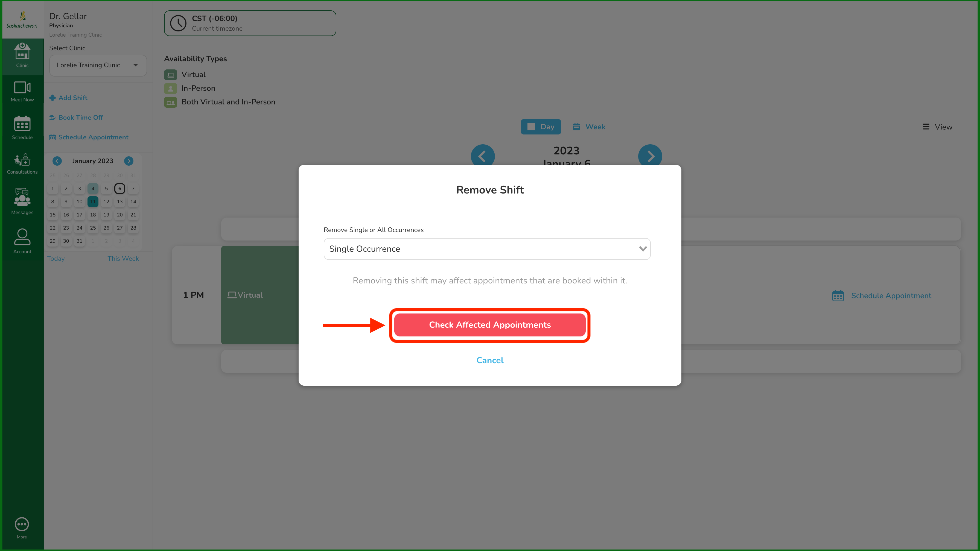Click Book Time Off link

pyautogui.click(x=76, y=118)
